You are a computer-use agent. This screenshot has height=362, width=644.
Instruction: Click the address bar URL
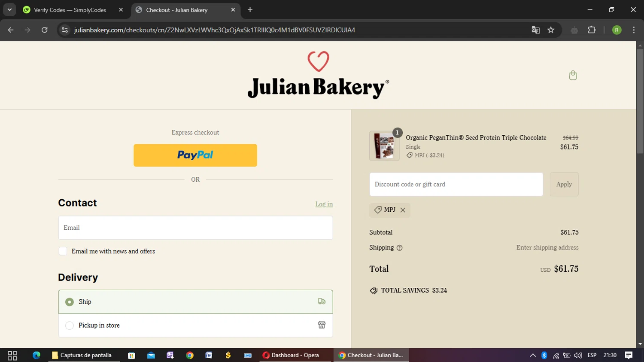point(214,30)
